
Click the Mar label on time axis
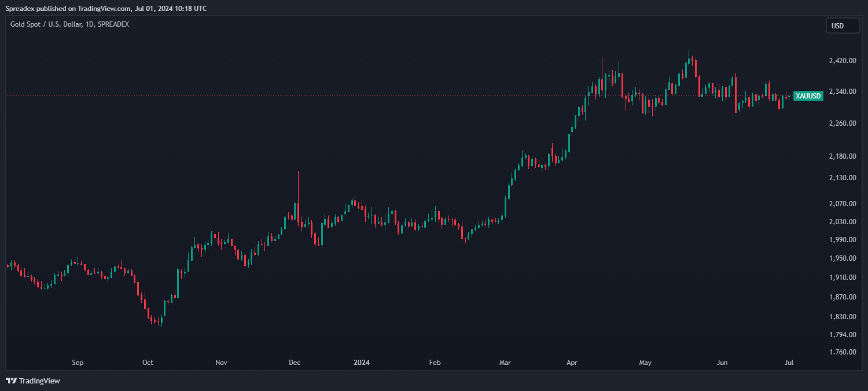[505, 363]
